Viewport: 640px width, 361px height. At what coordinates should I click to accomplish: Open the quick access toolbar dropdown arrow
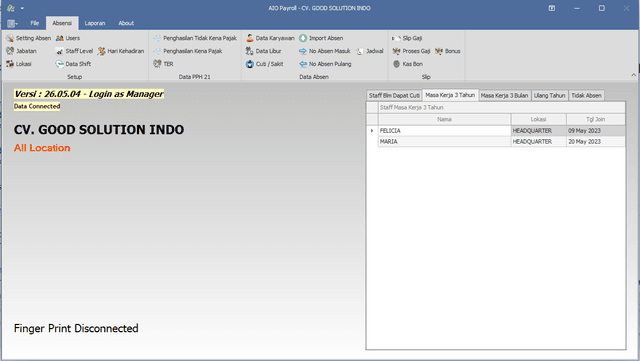pyautogui.click(x=22, y=8)
